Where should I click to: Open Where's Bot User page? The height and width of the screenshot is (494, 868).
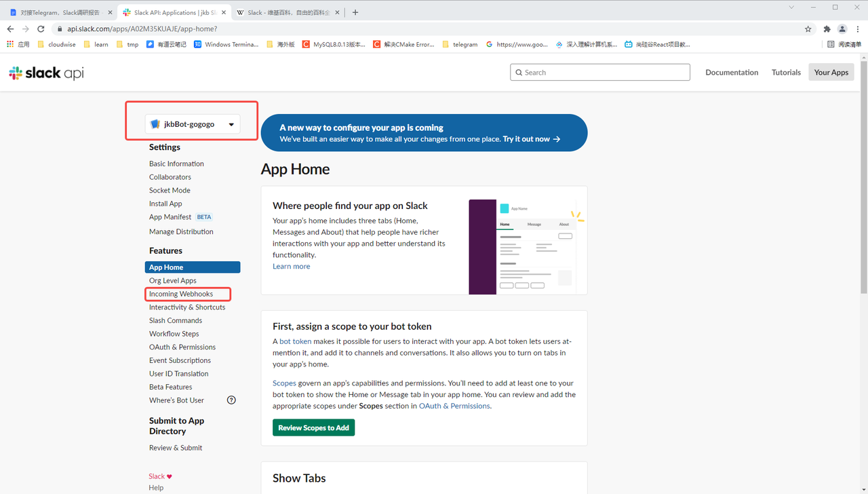point(176,400)
